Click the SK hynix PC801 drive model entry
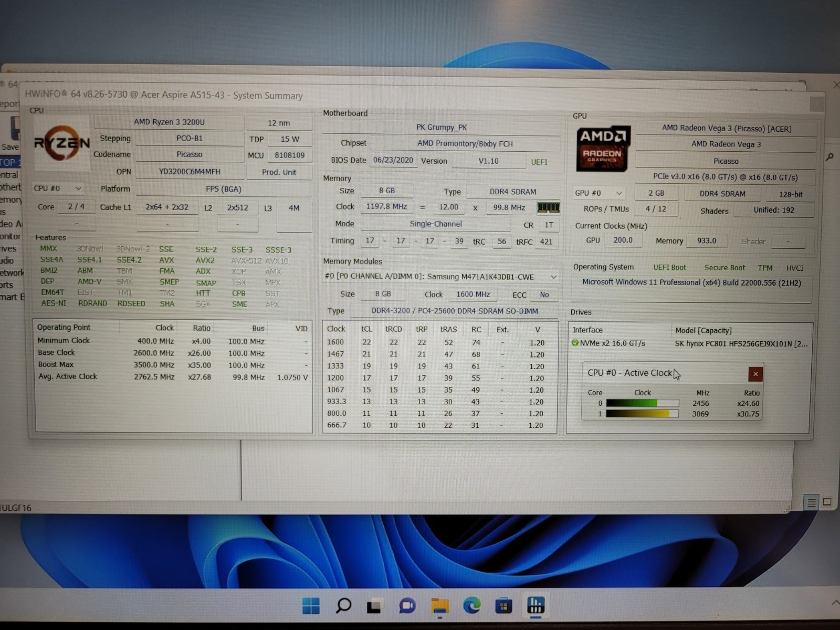 pos(741,344)
